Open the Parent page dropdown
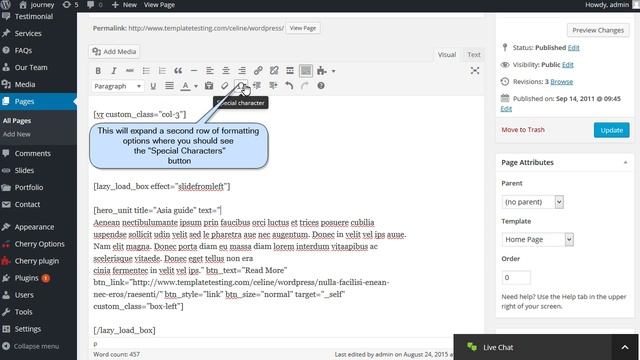 click(x=532, y=202)
